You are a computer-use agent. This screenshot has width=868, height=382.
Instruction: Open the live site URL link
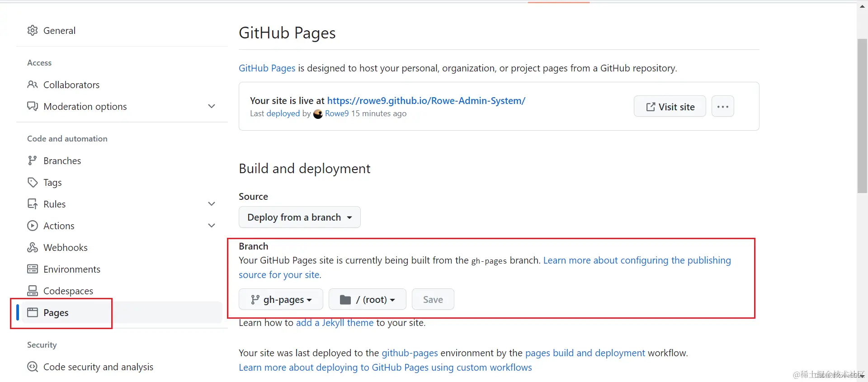point(426,100)
